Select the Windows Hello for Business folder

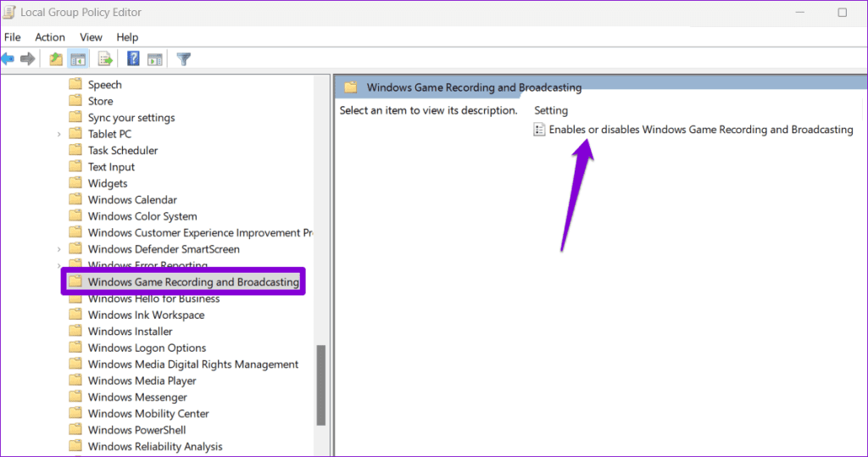[x=153, y=298]
